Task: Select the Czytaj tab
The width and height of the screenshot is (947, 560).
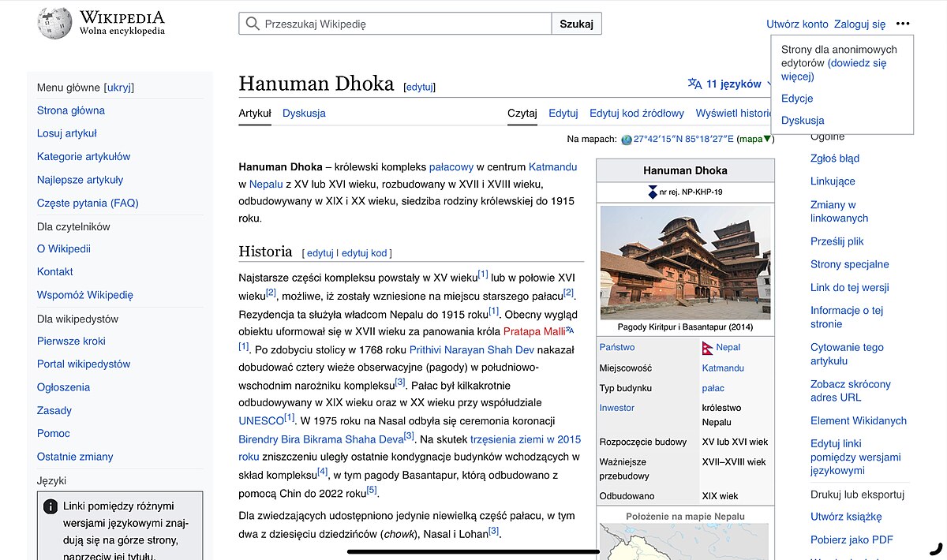Action: coord(522,113)
